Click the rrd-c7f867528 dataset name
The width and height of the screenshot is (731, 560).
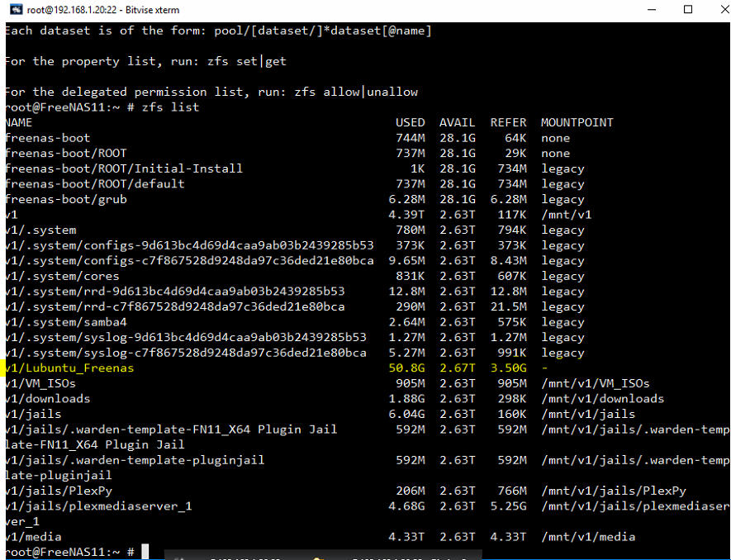tap(175, 306)
